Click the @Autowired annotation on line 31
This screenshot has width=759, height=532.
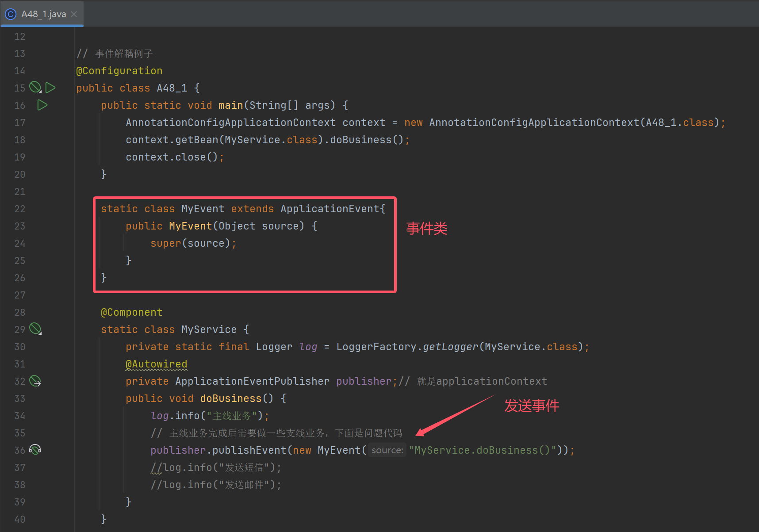tap(157, 364)
